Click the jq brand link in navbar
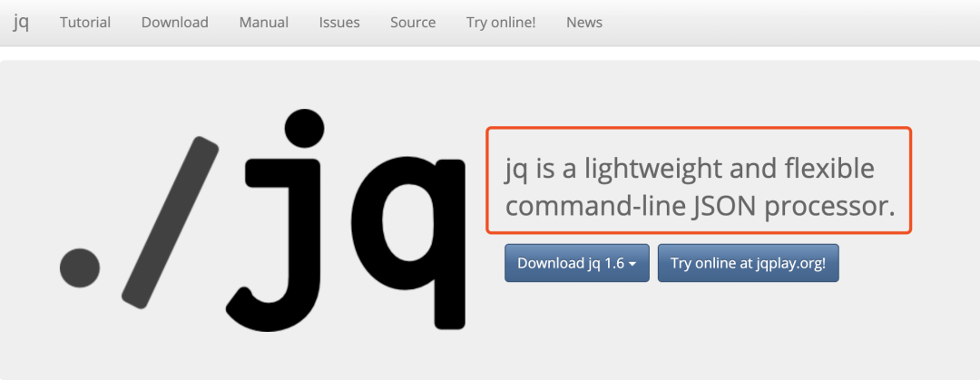This screenshot has height=380, width=980. 21,23
